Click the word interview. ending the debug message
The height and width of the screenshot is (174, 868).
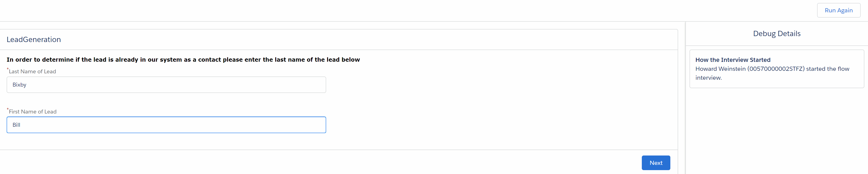pos(708,78)
